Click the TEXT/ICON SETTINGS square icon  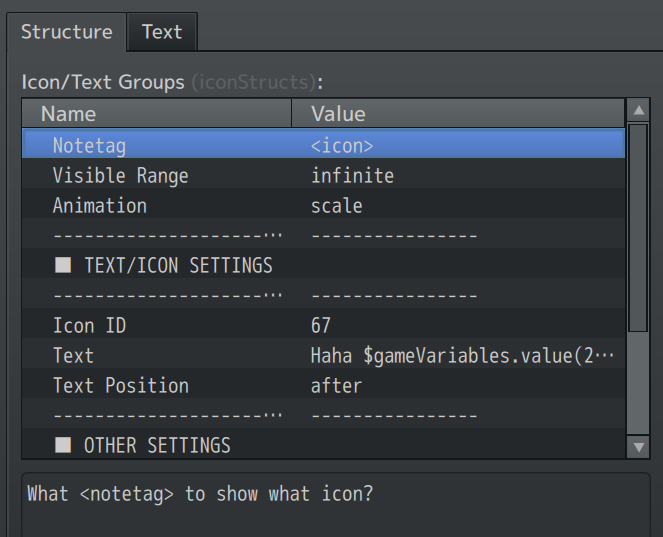tap(64, 266)
